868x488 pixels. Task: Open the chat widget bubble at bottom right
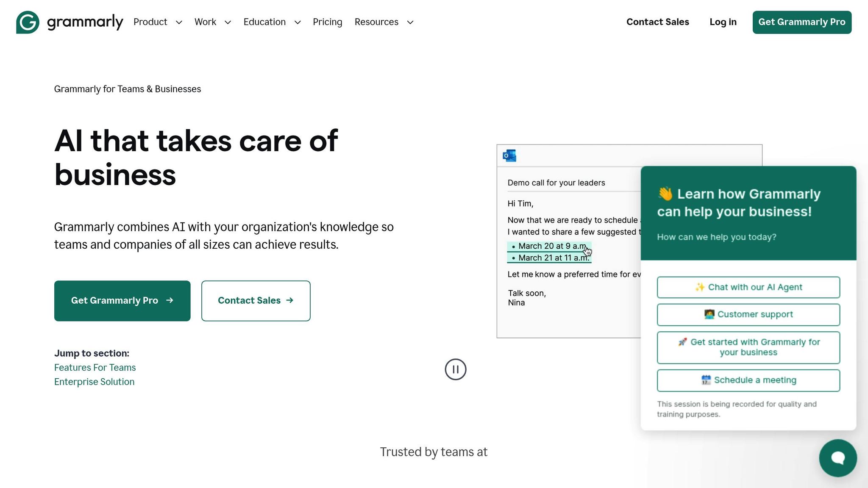[837, 458]
